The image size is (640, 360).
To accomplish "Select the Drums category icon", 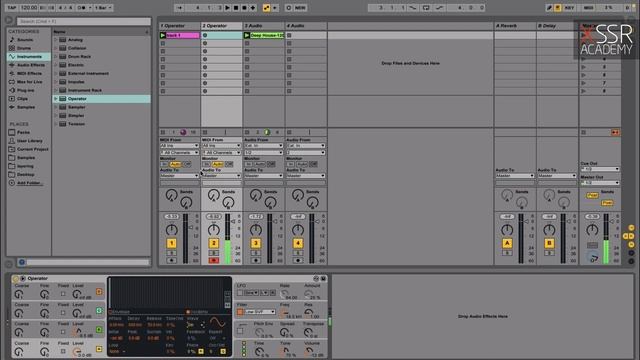I will [12, 48].
